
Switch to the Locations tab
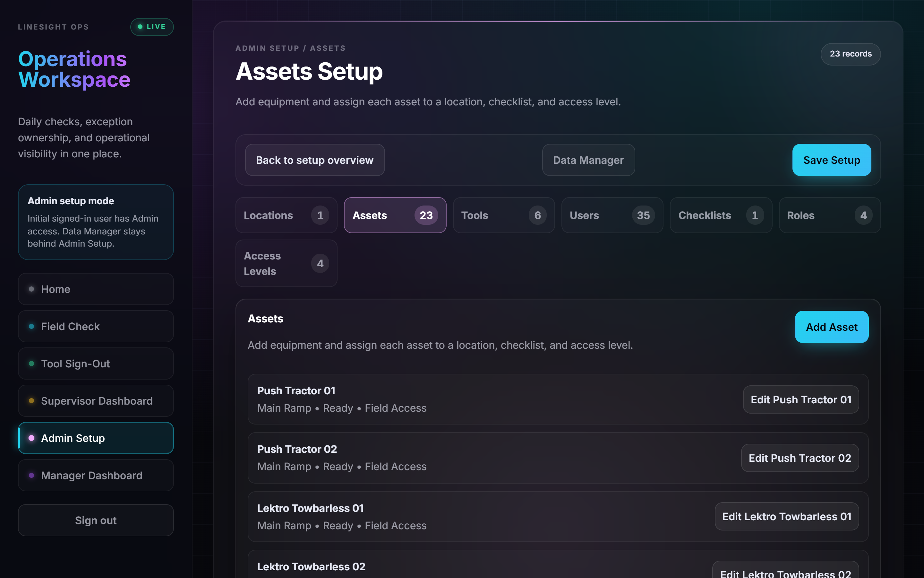pyautogui.click(x=287, y=215)
